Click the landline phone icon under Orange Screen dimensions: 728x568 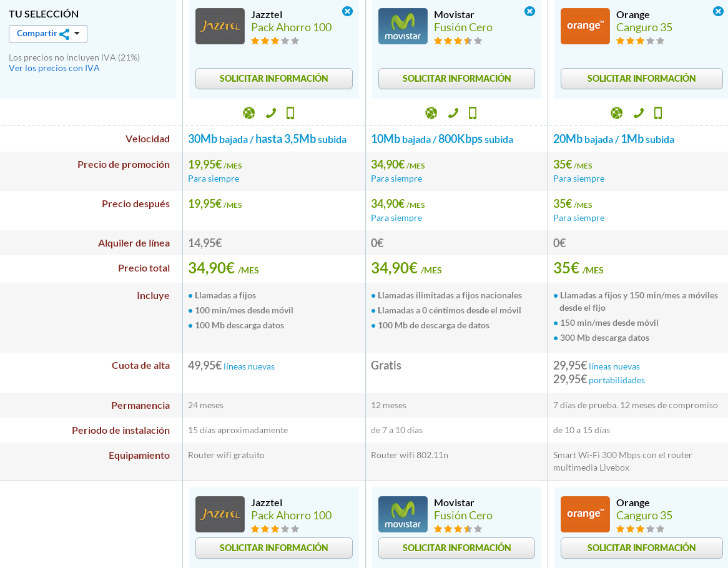[x=638, y=113]
